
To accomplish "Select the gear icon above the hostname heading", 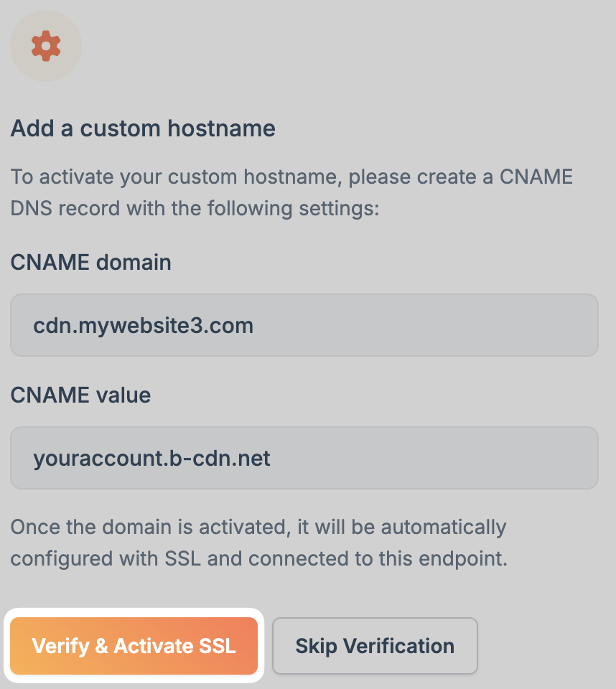I will [45, 45].
